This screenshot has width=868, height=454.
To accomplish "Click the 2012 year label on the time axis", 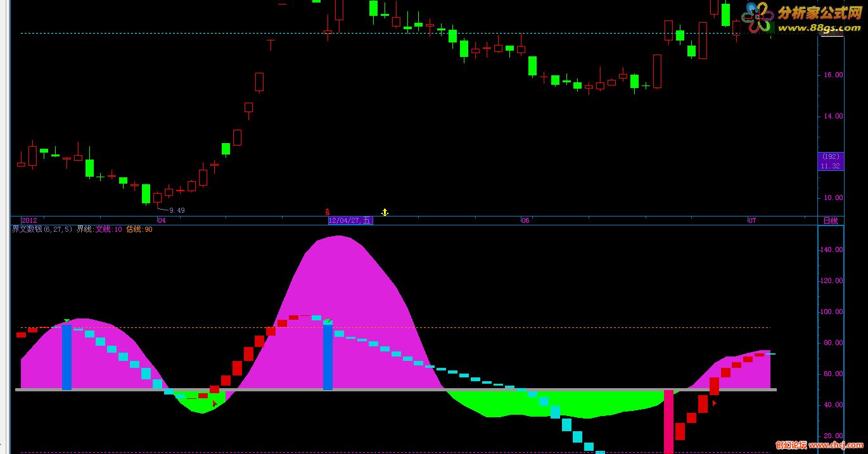I will (x=30, y=220).
